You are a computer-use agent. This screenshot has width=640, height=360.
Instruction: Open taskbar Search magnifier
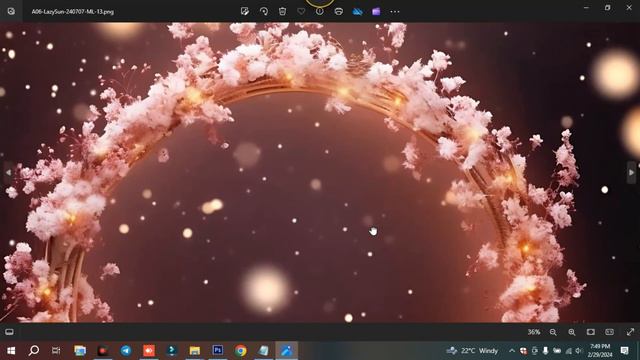pos(34,350)
